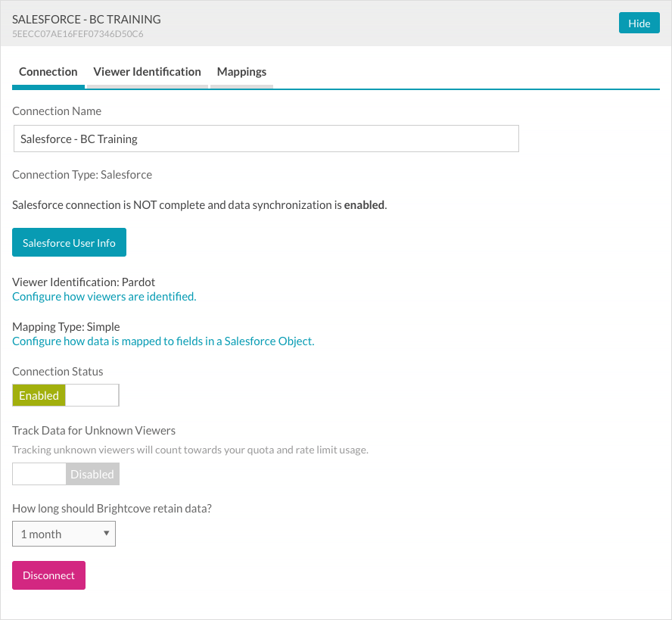This screenshot has width=672, height=620.
Task: Click the Connection Type: Salesforce text
Action: (82, 175)
